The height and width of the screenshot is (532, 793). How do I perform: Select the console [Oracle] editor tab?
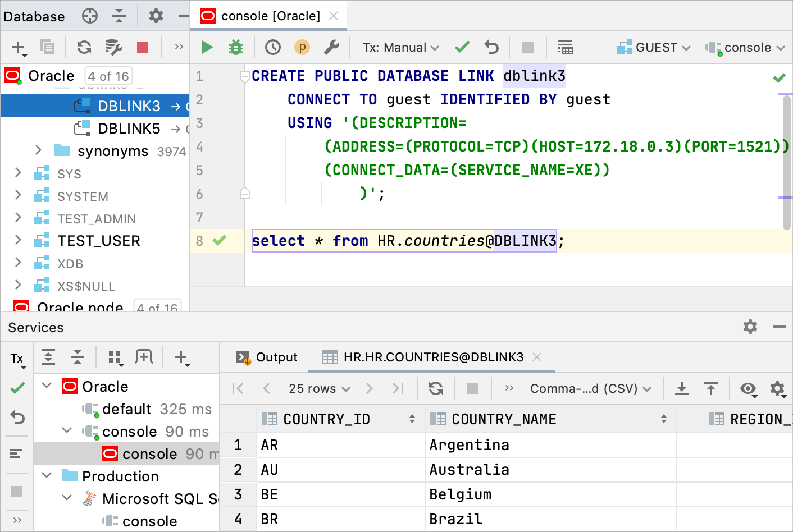[x=270, y=16]
